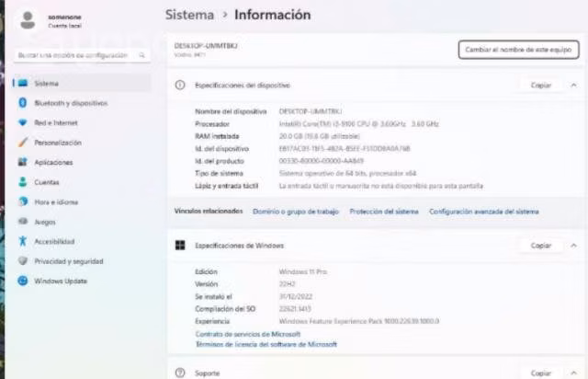Click the Información page title

coord(272,15)
